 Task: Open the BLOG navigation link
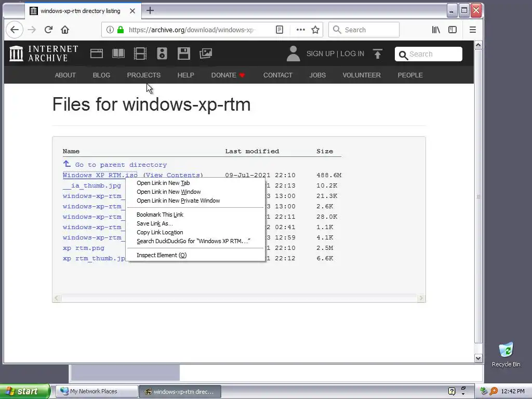101,75
